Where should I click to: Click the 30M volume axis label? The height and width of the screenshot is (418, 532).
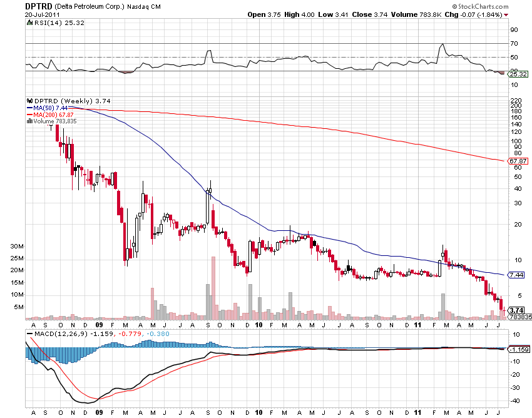click(17, 247)
